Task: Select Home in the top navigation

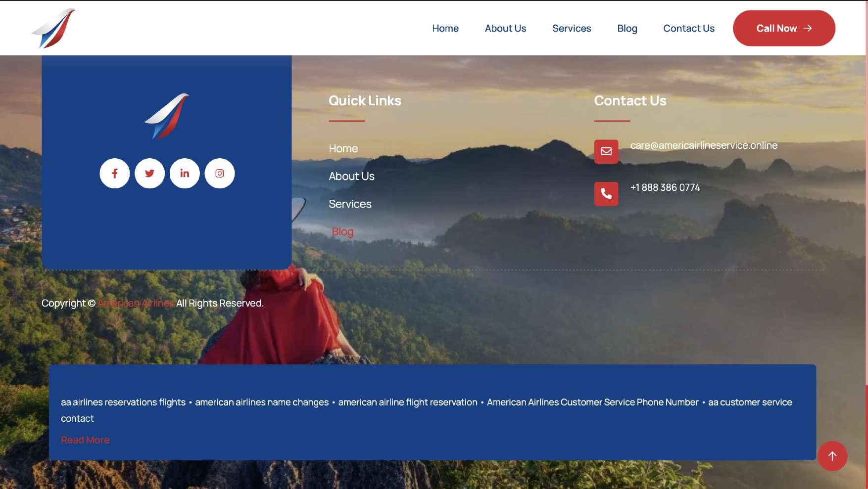Action: 445,28
